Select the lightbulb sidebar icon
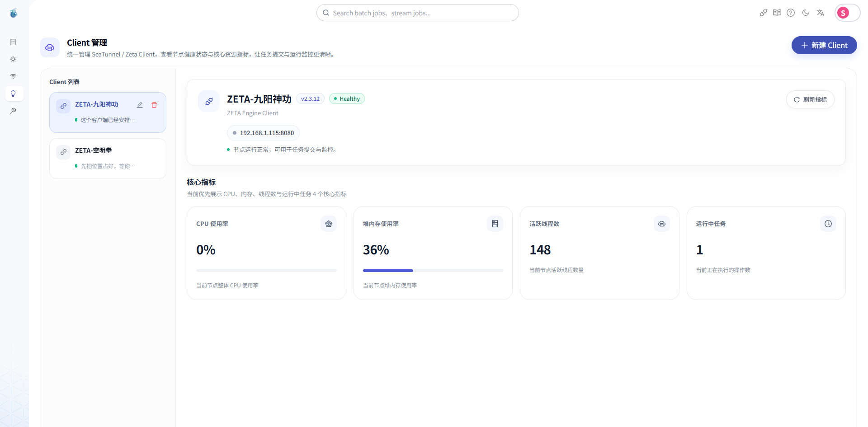Image resolution: width=868 pixels, height=427 pixels. 14,94
